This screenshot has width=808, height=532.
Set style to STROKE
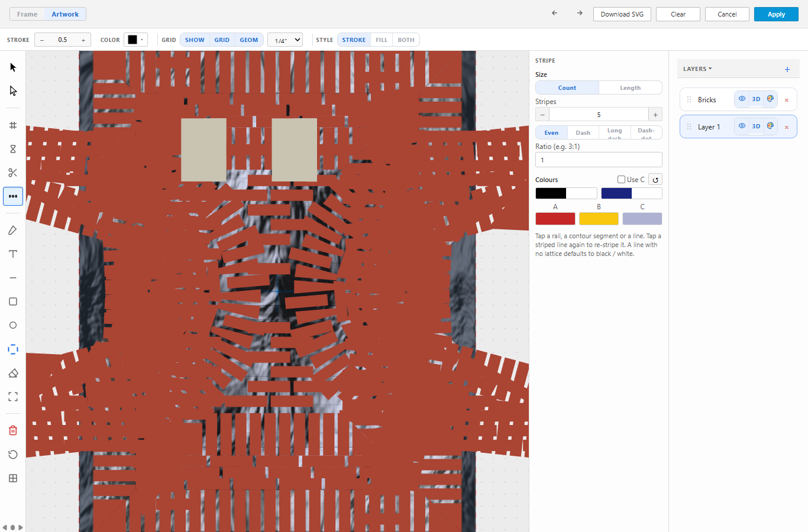click(x=354, y=40)
